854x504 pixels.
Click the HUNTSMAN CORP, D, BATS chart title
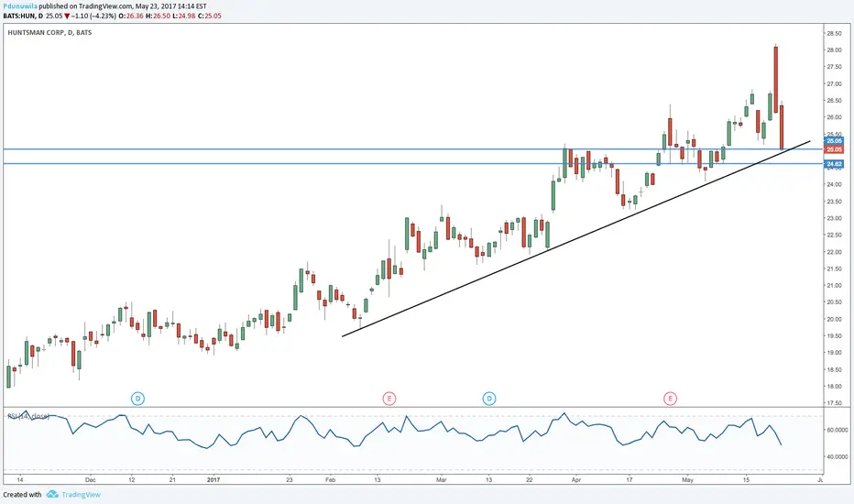pos(49,33)
